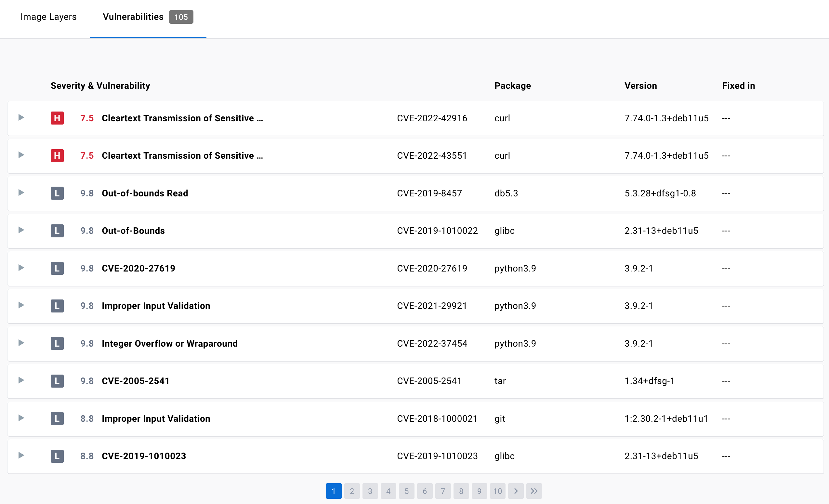
Task: Click the CVE-2019-8457 identifier link
Action: click(x=430, y=193)
